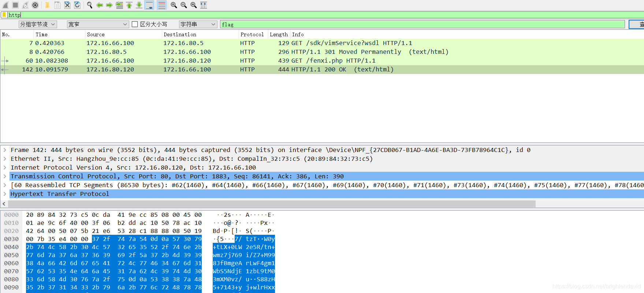This screenshot has height=293, width=644.
Task: Go back in packet history
Action: 99,5
